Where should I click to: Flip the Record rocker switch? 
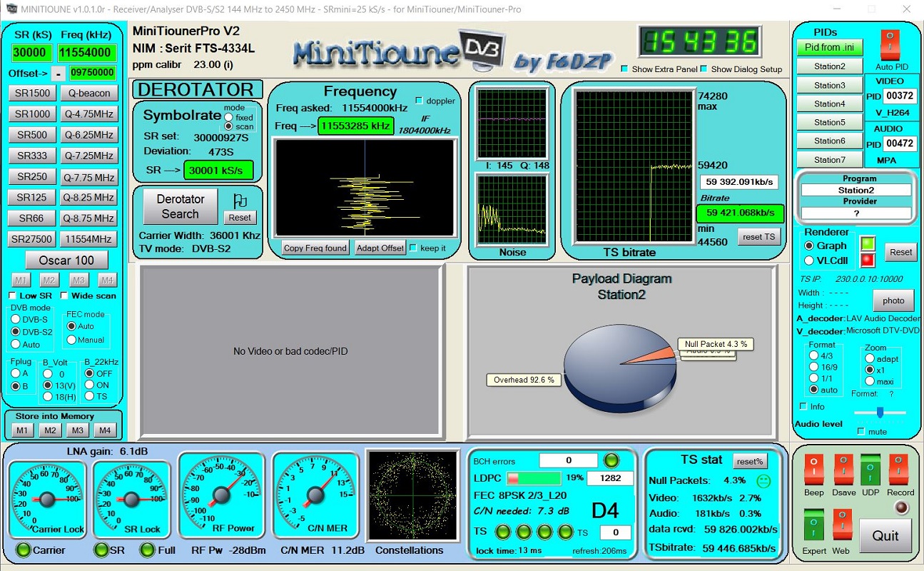click(899, 470)
